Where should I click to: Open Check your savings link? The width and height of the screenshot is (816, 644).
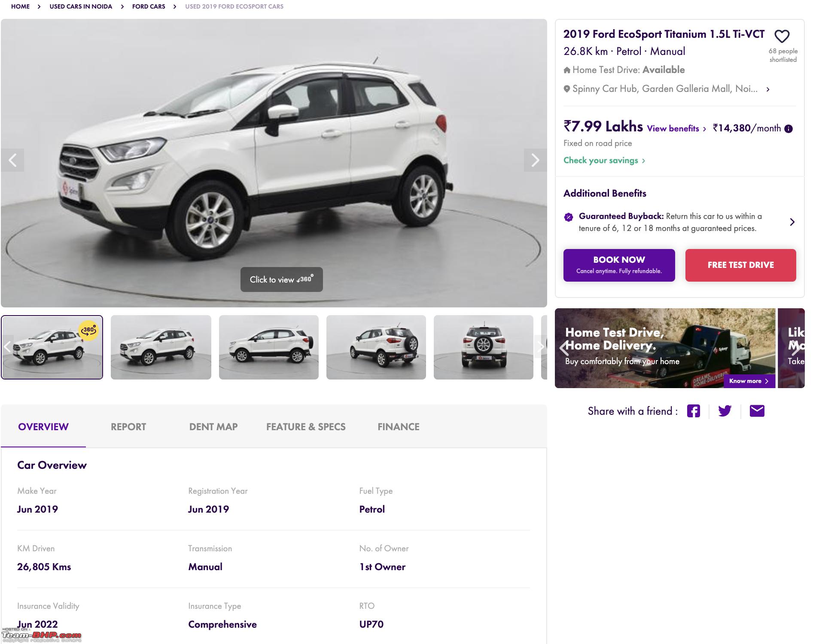[604, 160]
